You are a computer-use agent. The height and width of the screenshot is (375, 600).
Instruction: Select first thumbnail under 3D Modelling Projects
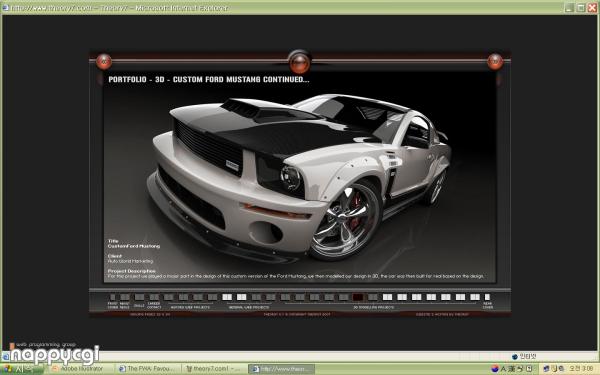[x=285, y=297]
